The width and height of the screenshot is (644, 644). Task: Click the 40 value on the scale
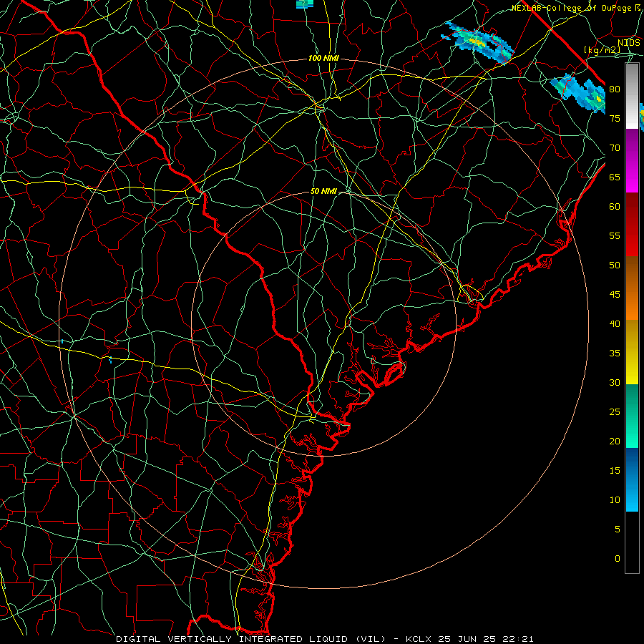click(615, 323)
